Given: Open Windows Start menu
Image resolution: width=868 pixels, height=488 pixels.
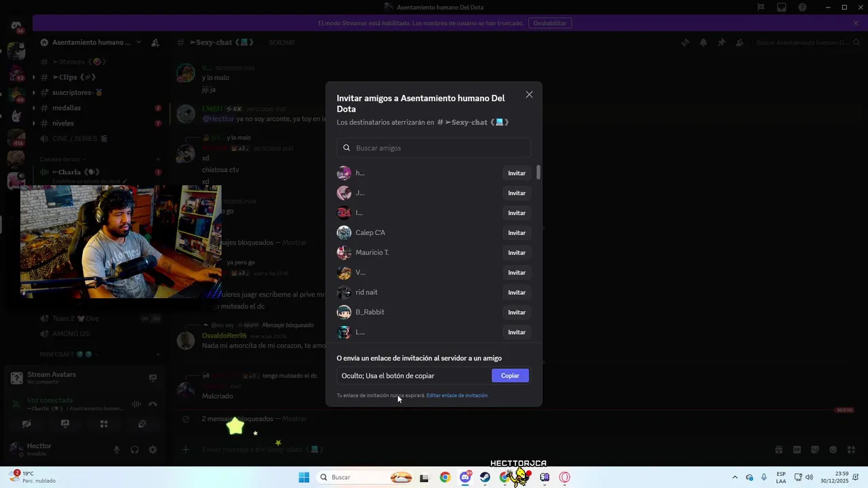Looking at the screenshot, I should point(303,477).
